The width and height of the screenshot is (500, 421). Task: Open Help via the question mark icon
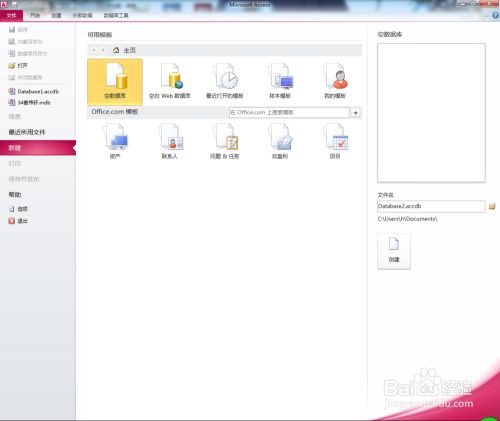pyautogui.click(x=495, y=15)
